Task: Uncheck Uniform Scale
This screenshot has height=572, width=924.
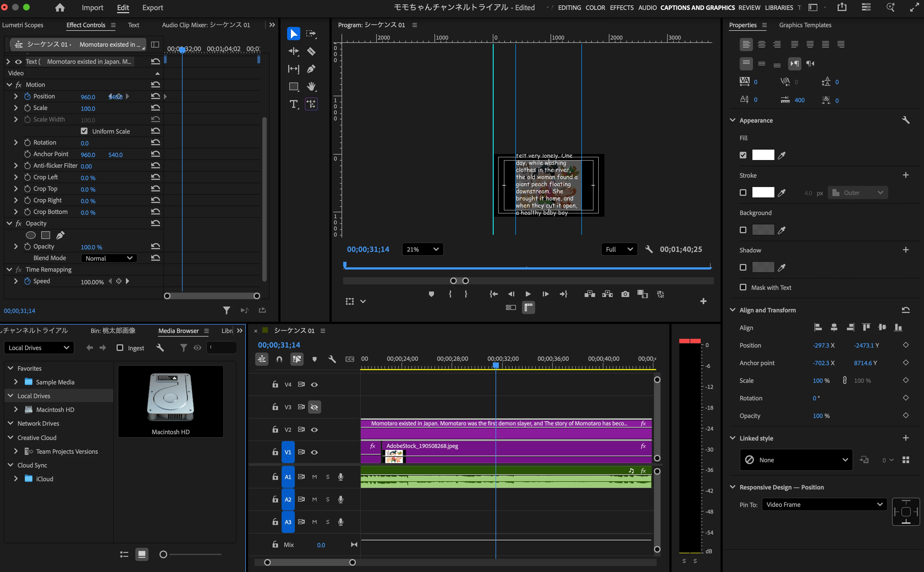Action: pyautogui.click(x=84, y=131)
